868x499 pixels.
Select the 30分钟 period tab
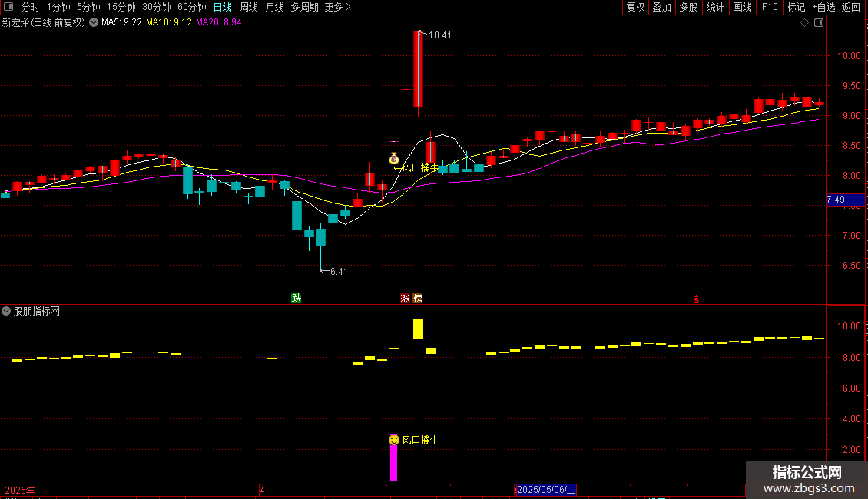point(156,7)
